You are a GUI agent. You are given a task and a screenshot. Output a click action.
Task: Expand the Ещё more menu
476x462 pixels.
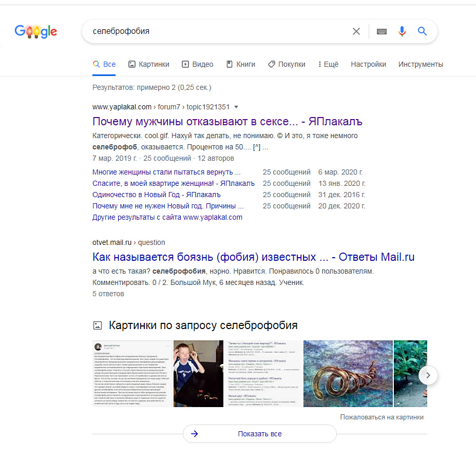(328, 64)
